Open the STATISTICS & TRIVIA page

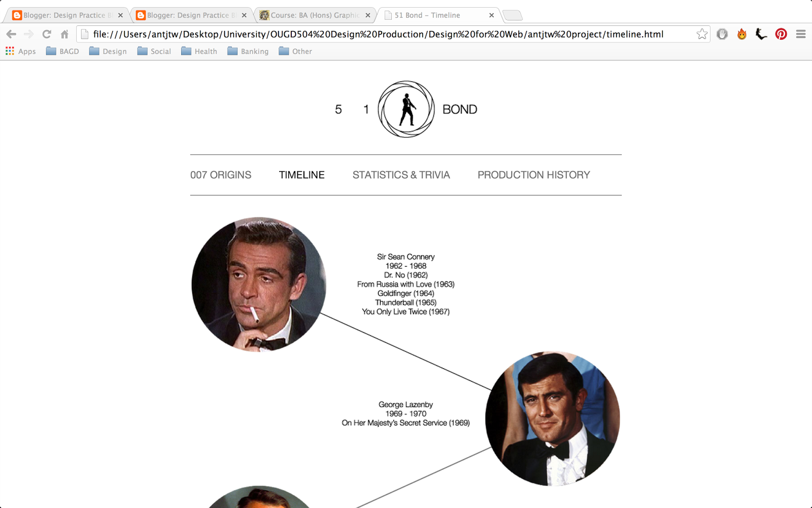tap(401, 175)
